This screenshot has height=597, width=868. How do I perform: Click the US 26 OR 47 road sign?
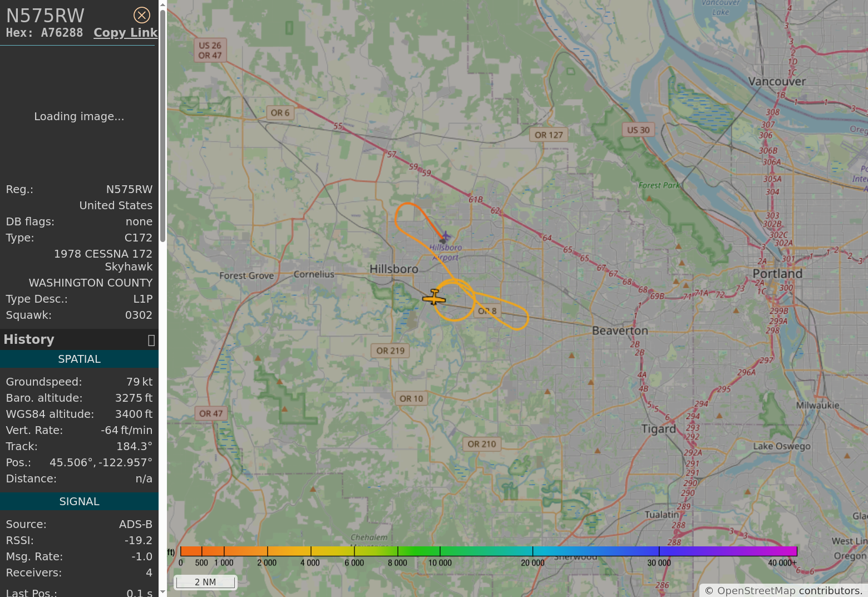click(x=210, y=50)
